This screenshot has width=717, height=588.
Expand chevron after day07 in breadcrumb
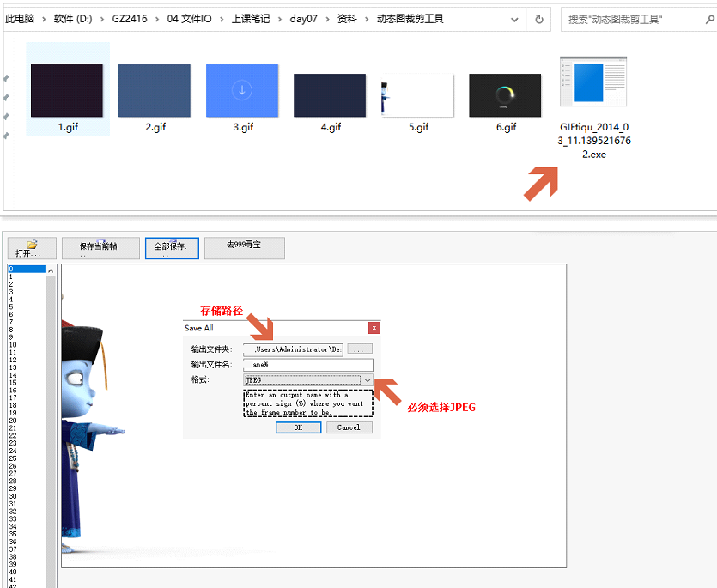(327, 19)
